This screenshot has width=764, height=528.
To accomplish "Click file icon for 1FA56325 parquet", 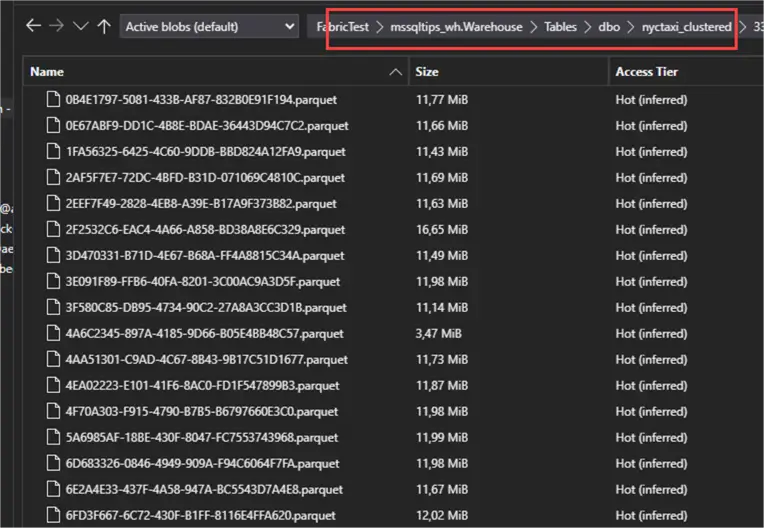I will (x=53, y=151).
